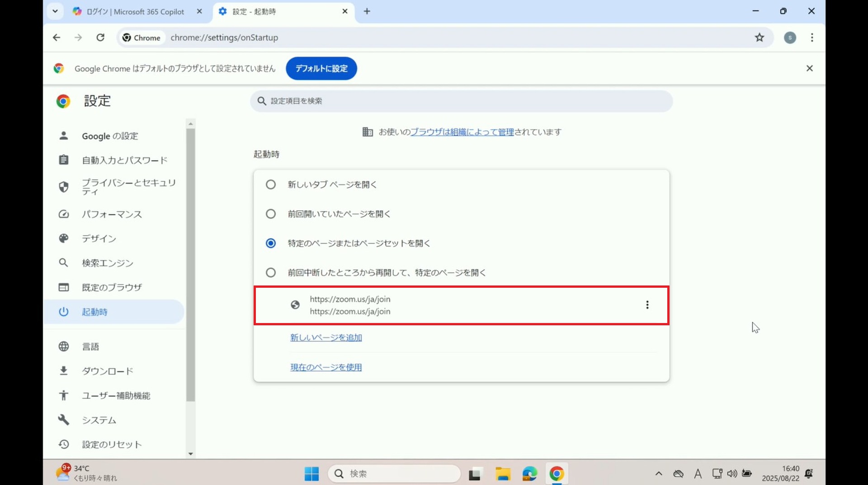The width and height of the screenshot is (868, 485).
Task: Switch to Microsoft 365 Copilot tab
Action: 136,12
